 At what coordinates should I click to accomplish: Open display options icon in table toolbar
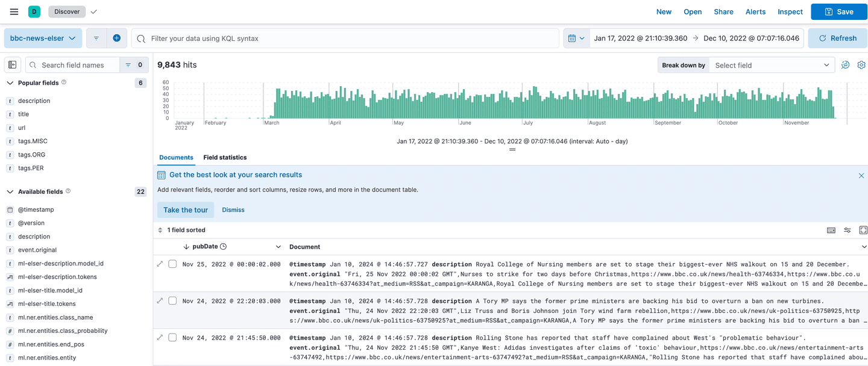[847, 230]
